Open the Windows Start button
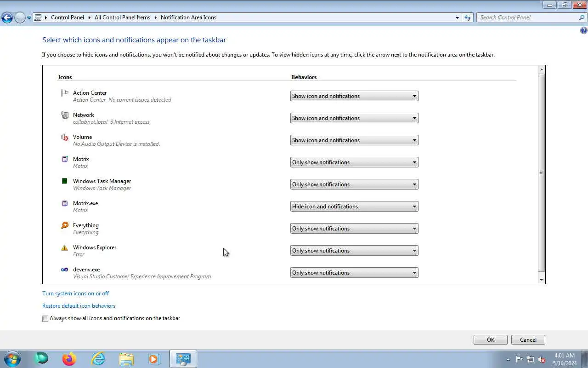 point(12,359)
